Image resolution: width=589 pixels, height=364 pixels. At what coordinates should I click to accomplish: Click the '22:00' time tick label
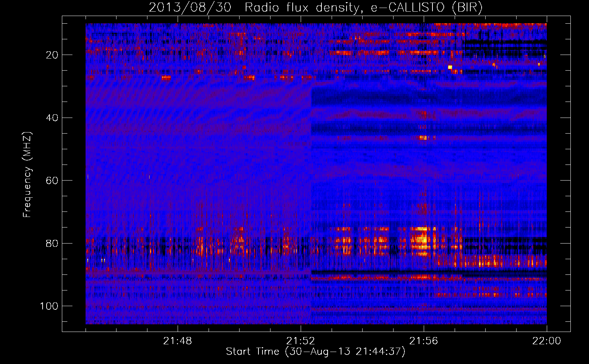547,341
